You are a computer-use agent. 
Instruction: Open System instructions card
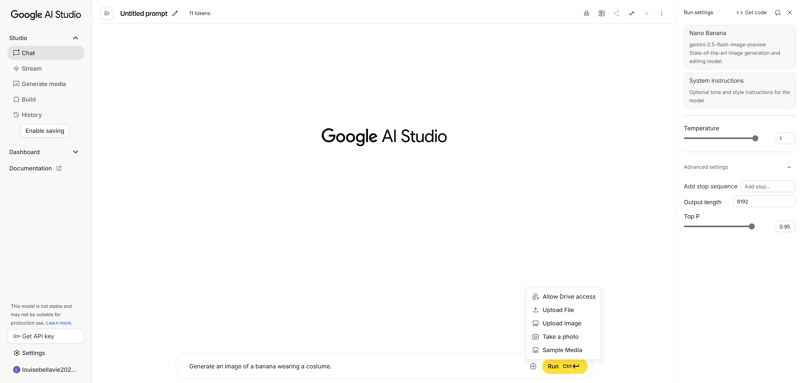point(739,90)
